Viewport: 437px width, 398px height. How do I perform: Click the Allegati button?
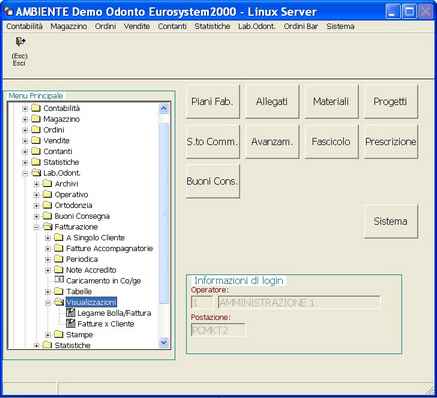point(272,101)
